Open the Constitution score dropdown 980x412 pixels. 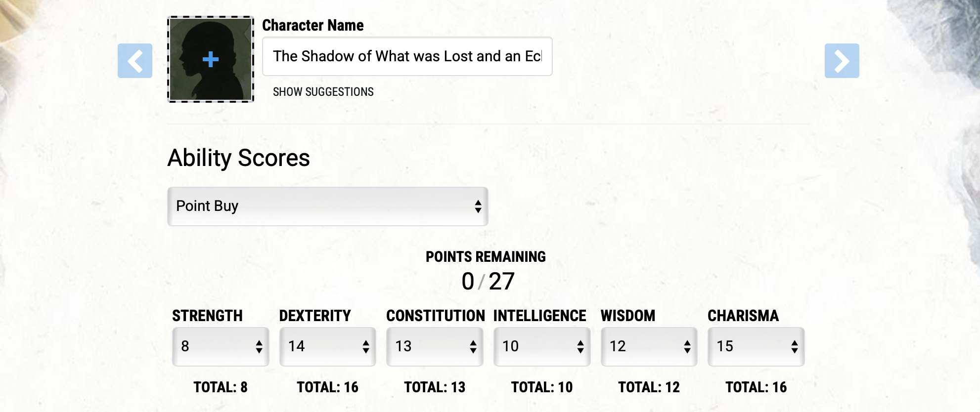click(x=435, y=346)
